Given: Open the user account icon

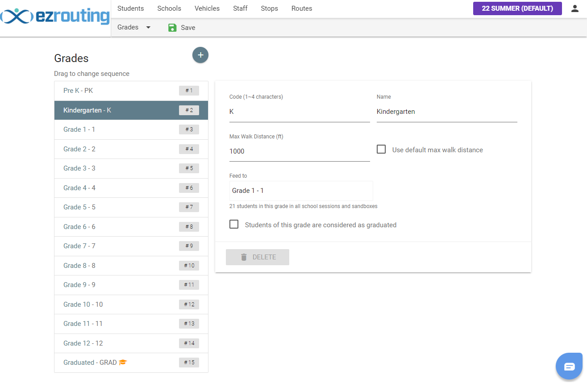Looking at the screenshot, I should click(x=575, y=8).
